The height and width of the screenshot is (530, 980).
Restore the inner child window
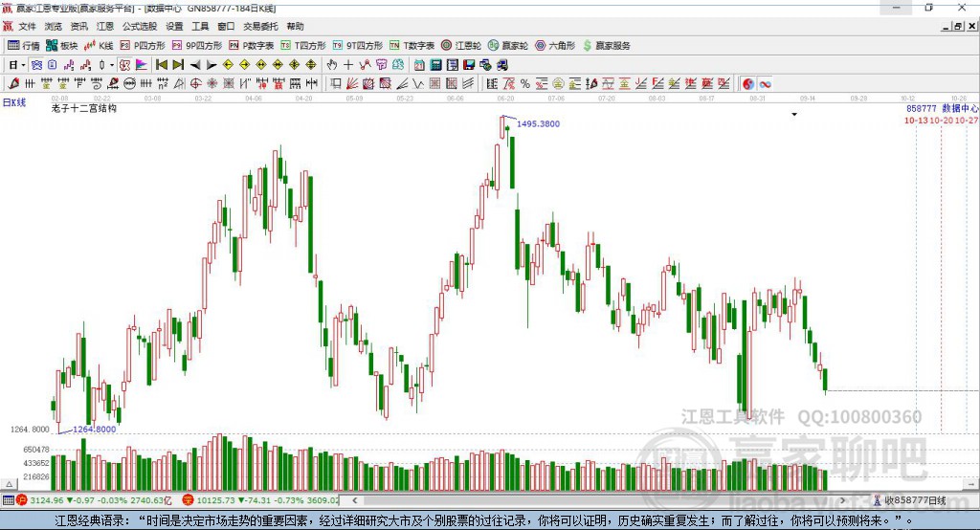pyautogui.click(x=957, y=26)
